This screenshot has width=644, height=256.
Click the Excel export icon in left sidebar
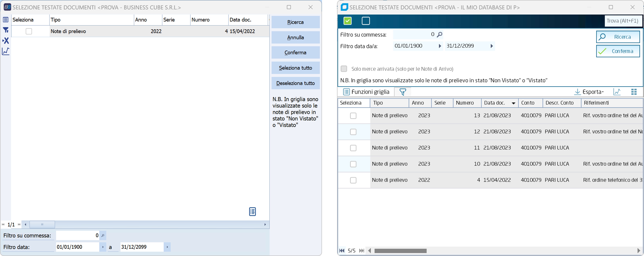point(6,41)
